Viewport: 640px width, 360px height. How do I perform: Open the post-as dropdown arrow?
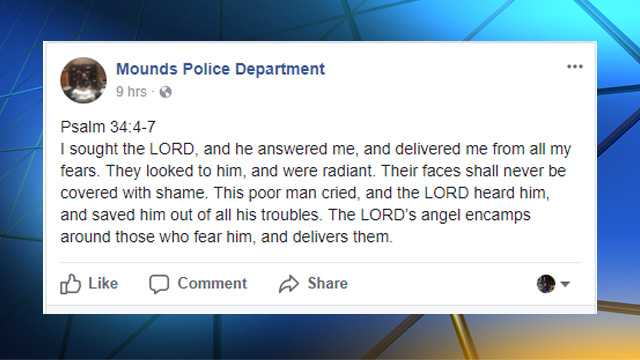pyautogui.click(x=565, y=284)
